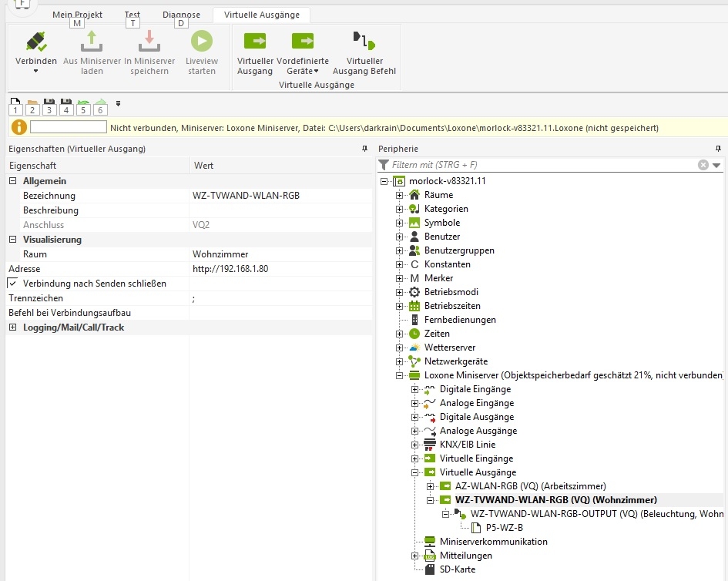728x581 pixels.
Task: Click In Miniserver speichern icon
Action: [149, 42]
